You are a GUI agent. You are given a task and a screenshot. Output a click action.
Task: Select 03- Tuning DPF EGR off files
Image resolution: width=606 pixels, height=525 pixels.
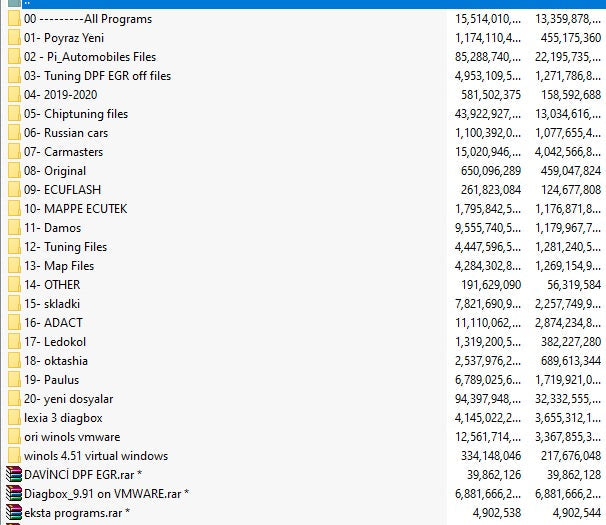point(97,76)
